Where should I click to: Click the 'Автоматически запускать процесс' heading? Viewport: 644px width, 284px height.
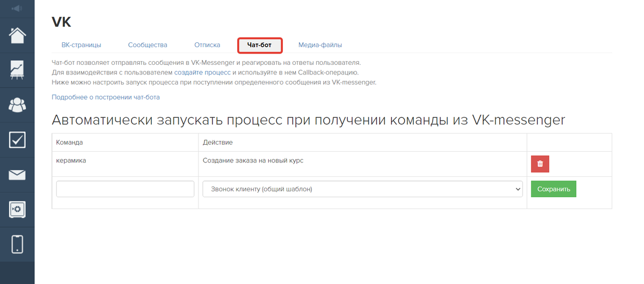coord(308,119)
